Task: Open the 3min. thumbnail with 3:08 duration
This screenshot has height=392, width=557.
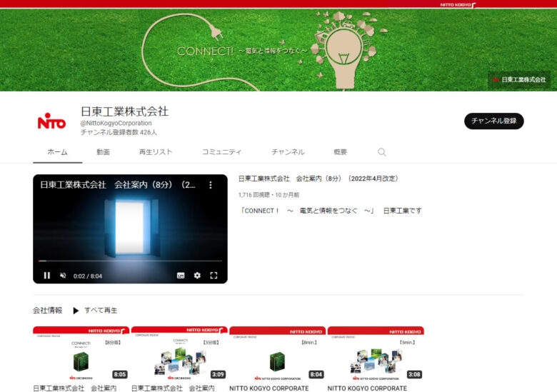Action: [376, 353]
